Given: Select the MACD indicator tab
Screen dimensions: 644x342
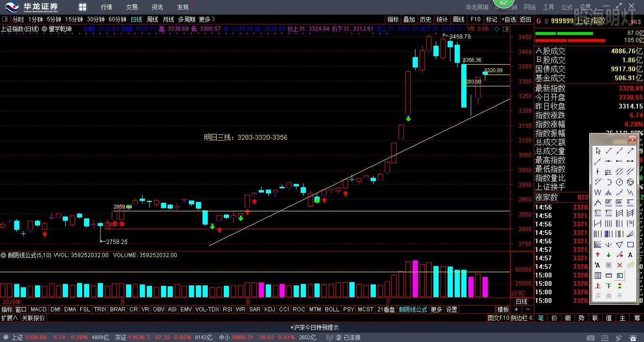Looking at the screenshot, I should click(39, 309).
